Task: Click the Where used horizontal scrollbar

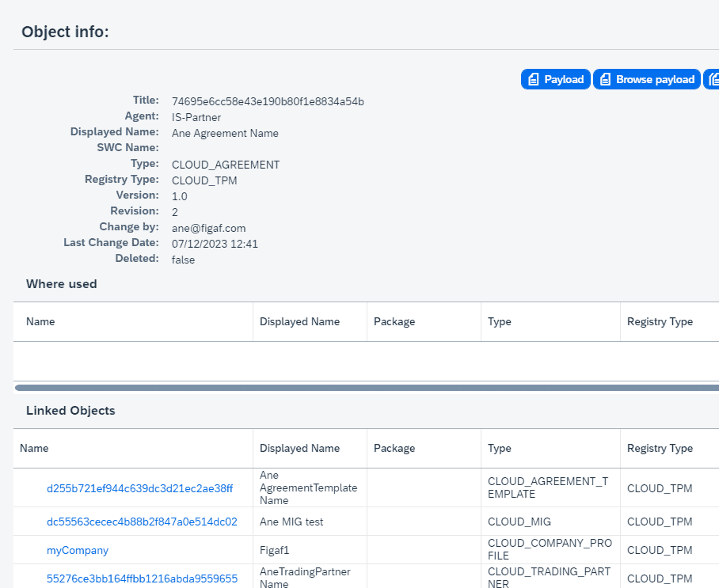Action: pos(367,388)
